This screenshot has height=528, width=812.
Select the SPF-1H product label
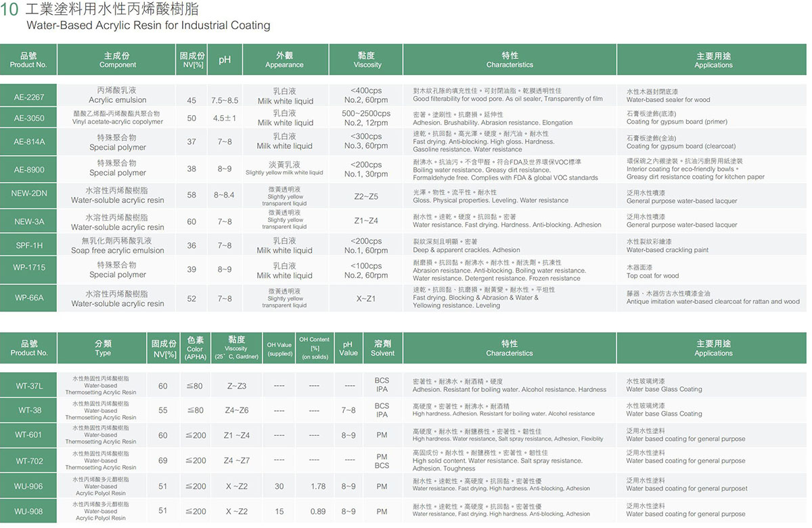pyautogui.click(x=28, y=245)
